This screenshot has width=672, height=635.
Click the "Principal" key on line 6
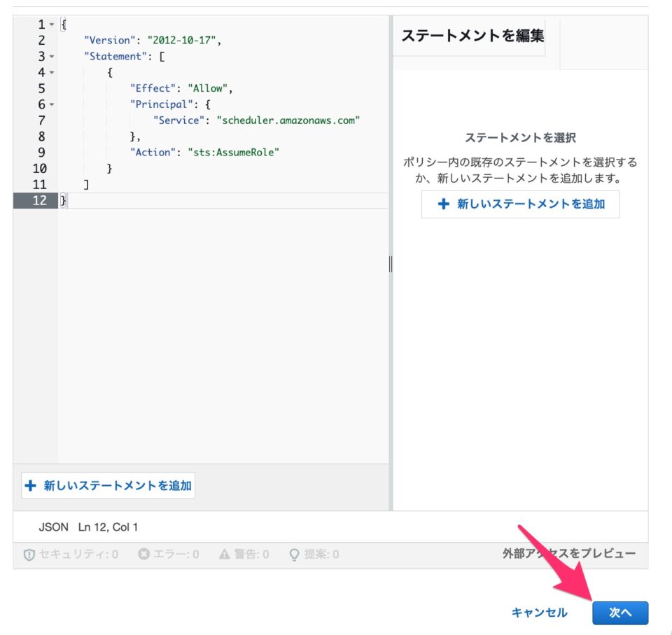point(161,104)
